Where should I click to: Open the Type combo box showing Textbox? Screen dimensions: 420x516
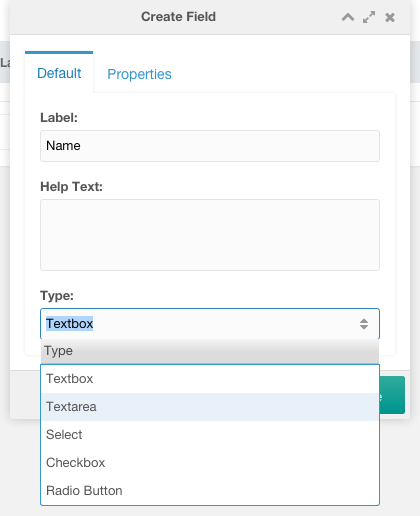coord(210,324)
